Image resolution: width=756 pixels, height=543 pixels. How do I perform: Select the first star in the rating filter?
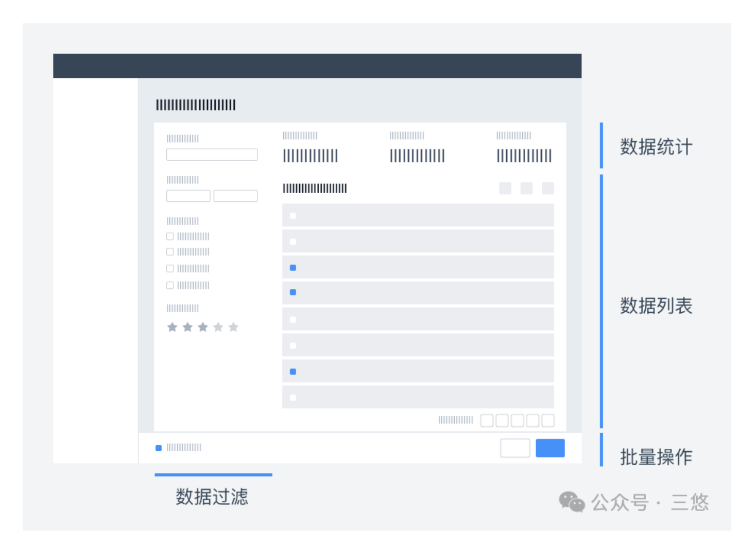pyautogui.click(x=173, y=327)
